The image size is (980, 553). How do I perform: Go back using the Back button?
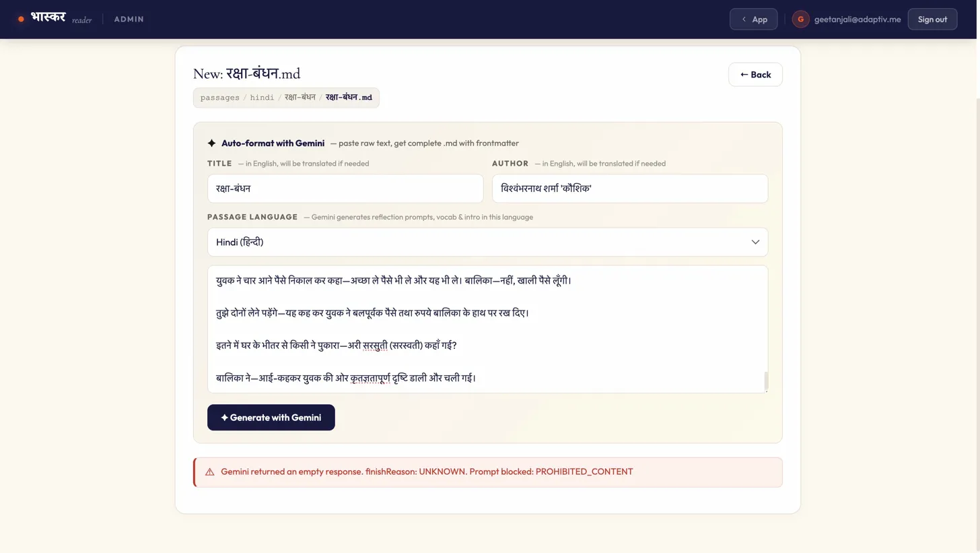point(755,75)
